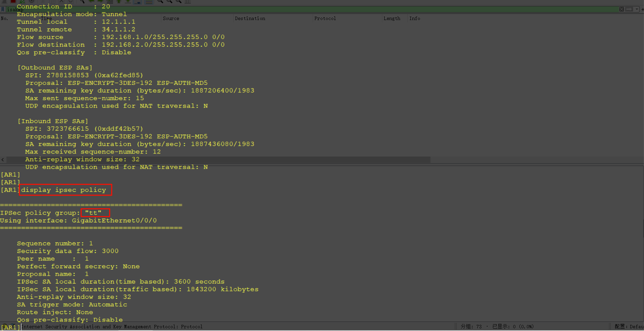Go to the previous packet

(91, 2)
